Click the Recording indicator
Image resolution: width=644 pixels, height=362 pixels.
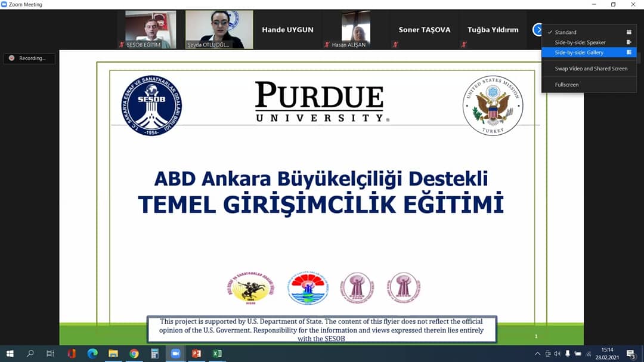[29, 58]
